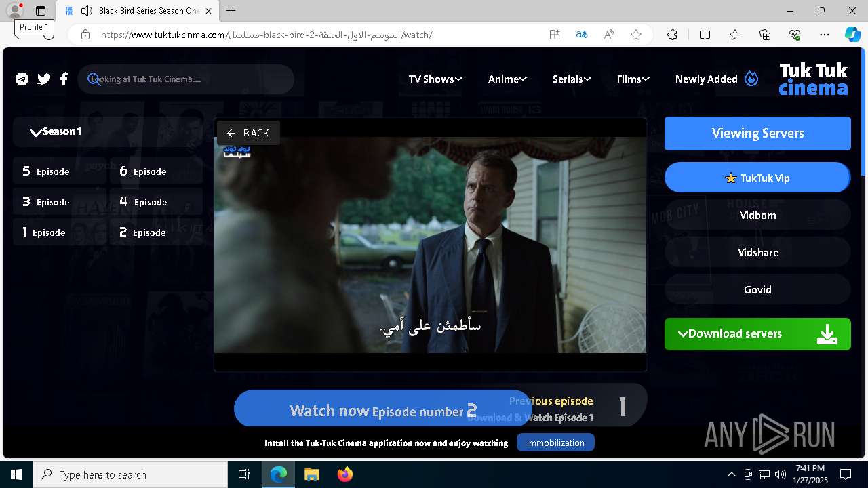Open Browser essentials heart icon

click(x=795, y=35)
